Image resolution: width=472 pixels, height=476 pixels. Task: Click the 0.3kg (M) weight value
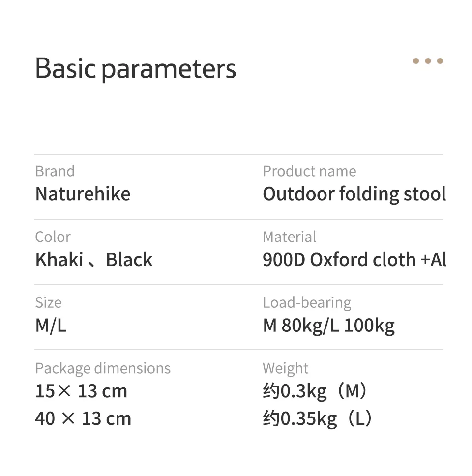[x=315, y=391]
